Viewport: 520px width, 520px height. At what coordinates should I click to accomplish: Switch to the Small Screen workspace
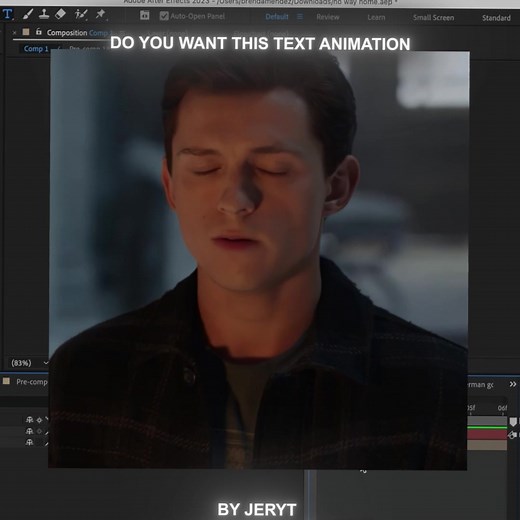433,18
